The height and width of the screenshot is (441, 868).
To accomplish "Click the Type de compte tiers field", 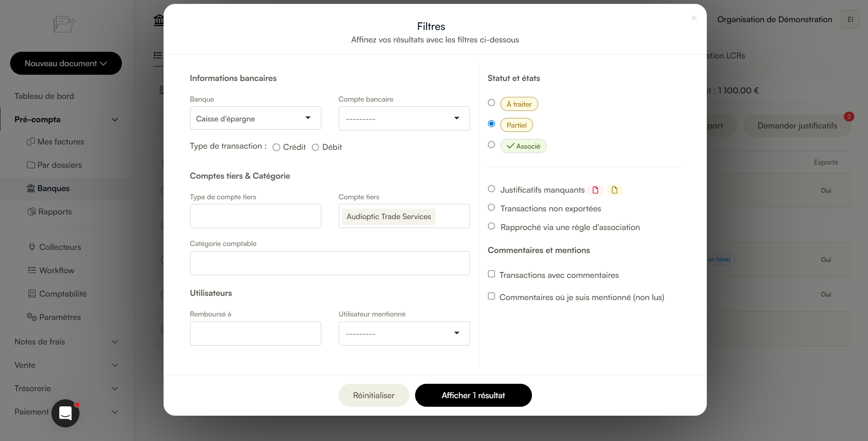I will [x=255, y=216].
